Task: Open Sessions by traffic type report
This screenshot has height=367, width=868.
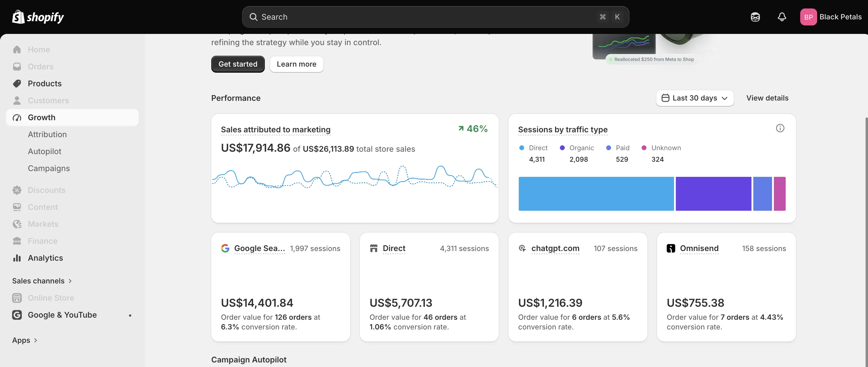Action: (x=563, y=130)
